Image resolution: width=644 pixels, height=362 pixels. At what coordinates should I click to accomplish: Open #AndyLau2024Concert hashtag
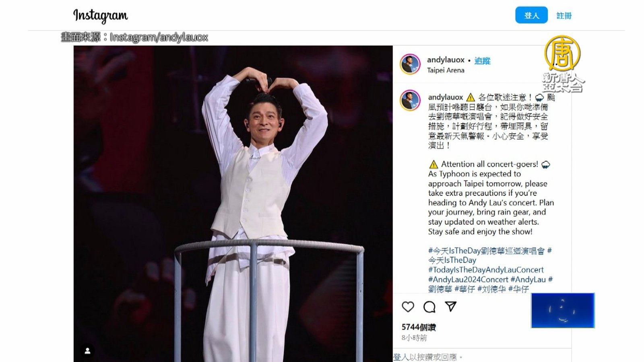(468, 280)
